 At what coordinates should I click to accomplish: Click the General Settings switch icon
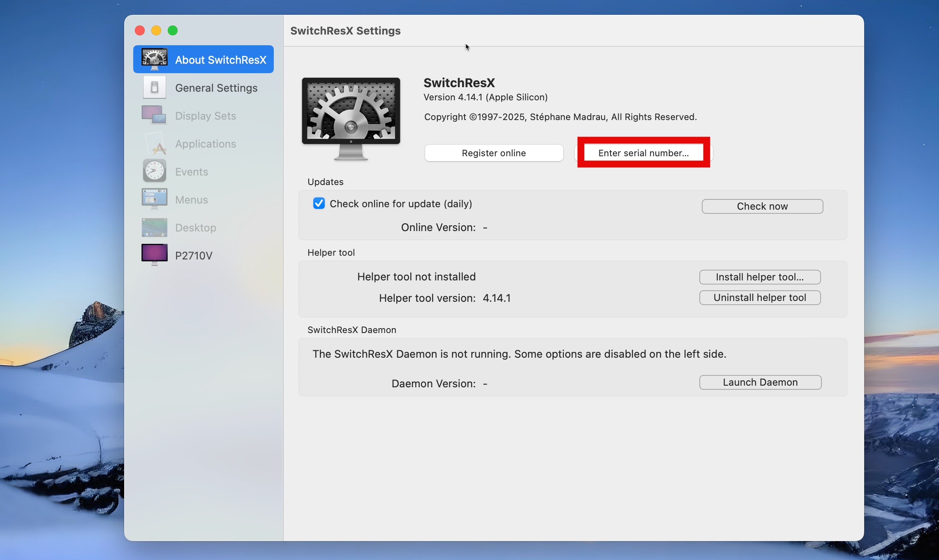point(154,87)
